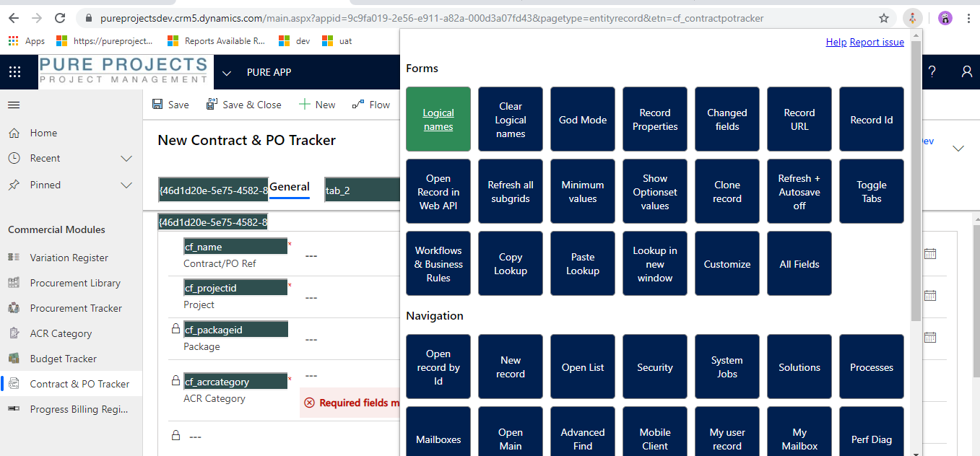The width and height of the screenshot is (980, 456).
Task: Open the top date picker calendar icon
Action: 930,253
